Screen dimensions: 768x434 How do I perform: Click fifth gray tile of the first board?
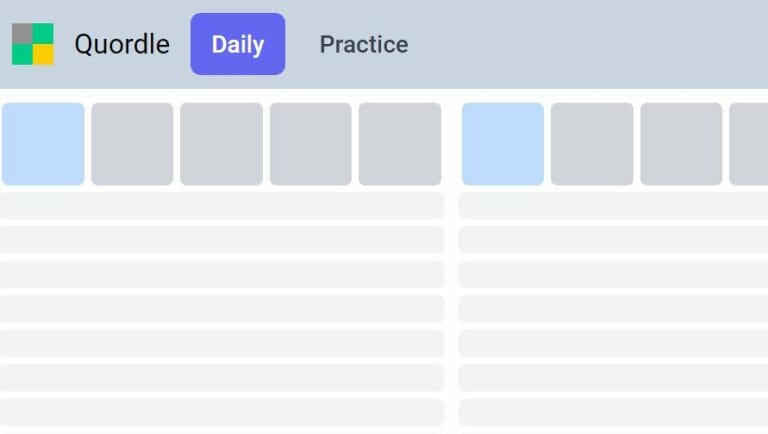pos(400,144)
